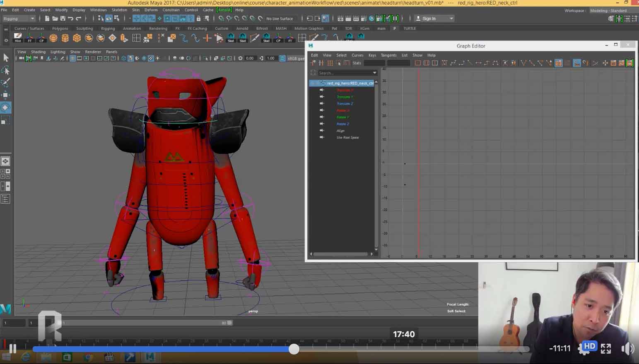639x364 pixels.
Task: Switch to the Animation shelf tab
Action: click(x=132, y=29)
